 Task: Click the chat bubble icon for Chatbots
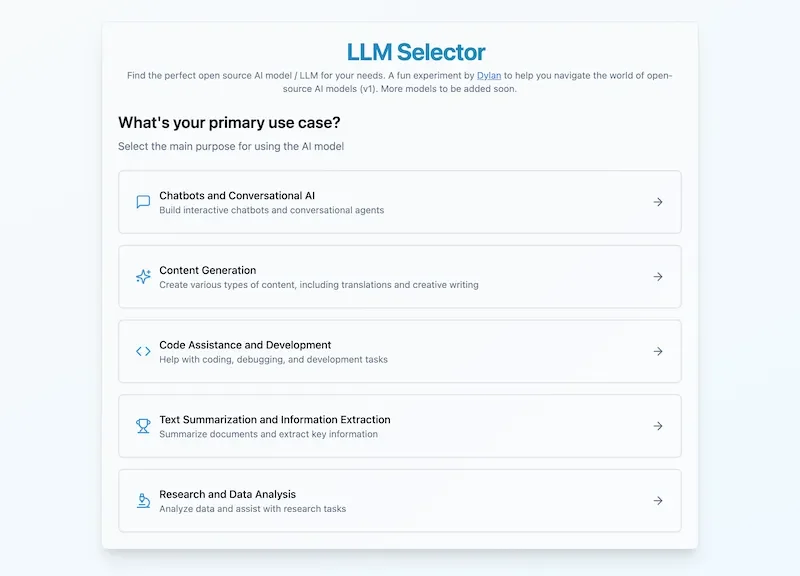pyautogui.click(x=141, y=201)
